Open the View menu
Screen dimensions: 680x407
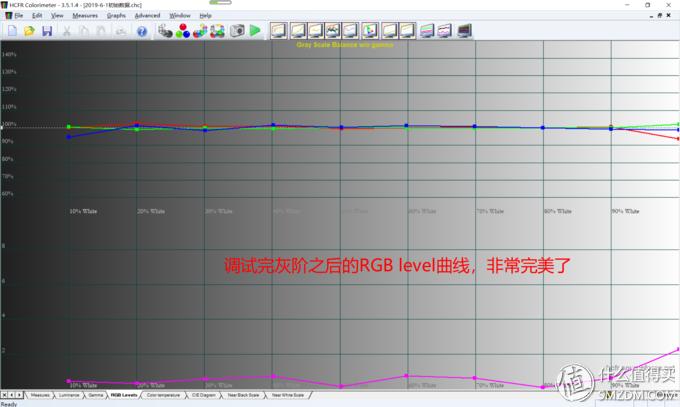tap(57, 16)
